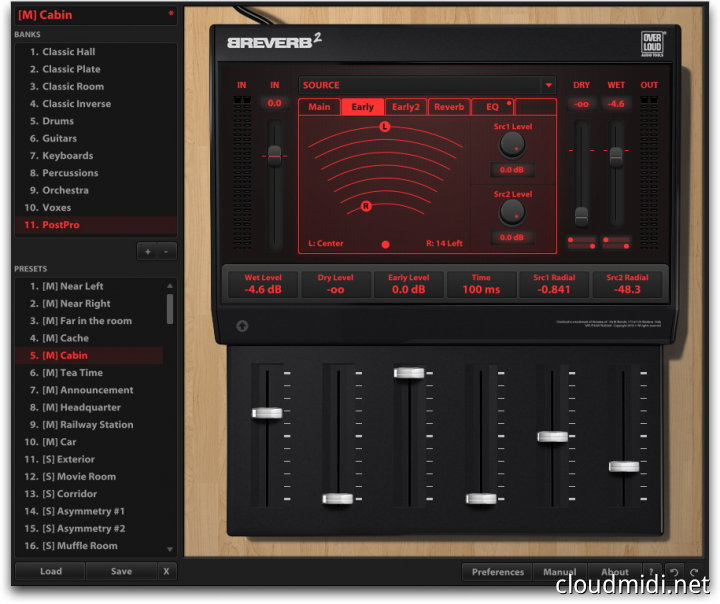Screen dimensions: 720x604
Task: Click the Early Level hardware fader cap
Action: [409, 373]
